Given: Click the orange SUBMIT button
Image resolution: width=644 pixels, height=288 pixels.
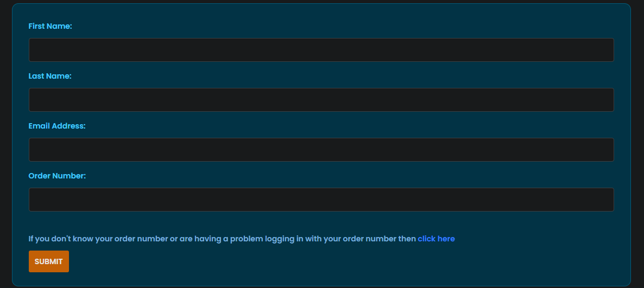Looking at the screenshot, I should pyautogui.click(x=49, y=261).
